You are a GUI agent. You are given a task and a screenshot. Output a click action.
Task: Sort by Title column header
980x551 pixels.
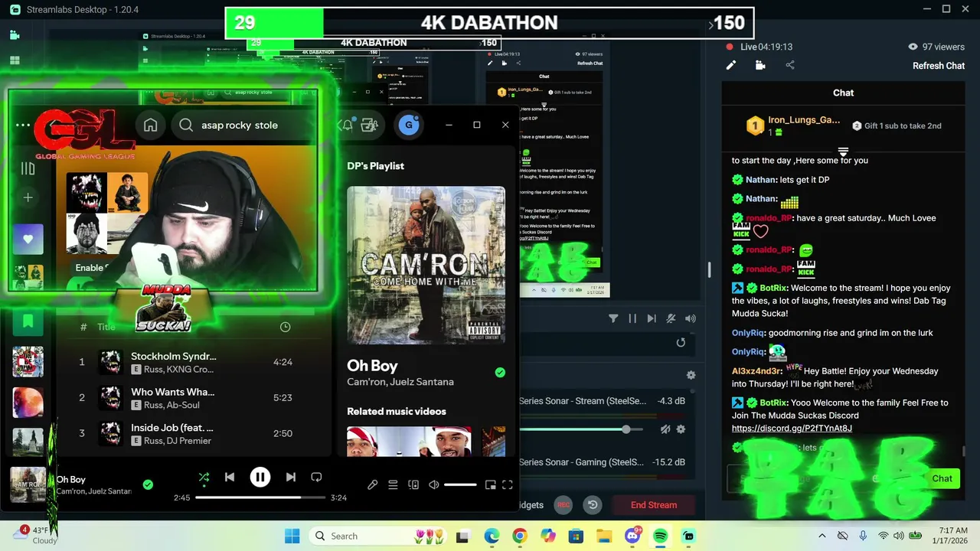pos(106,327)
